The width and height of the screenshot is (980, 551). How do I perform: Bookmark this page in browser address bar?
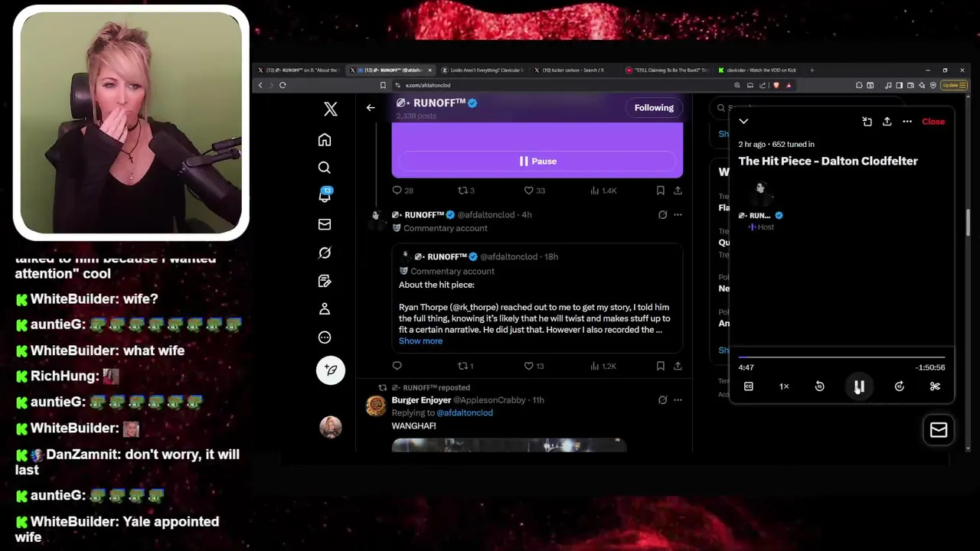coord(383,85)
